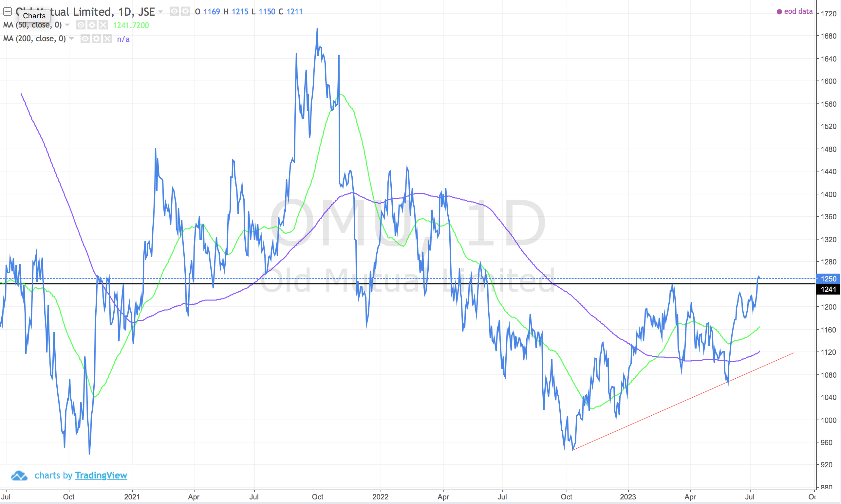Hide the MA 50 indicator via eye icon
This screenshot has width=841, height=504.
(x=81, y=25)
